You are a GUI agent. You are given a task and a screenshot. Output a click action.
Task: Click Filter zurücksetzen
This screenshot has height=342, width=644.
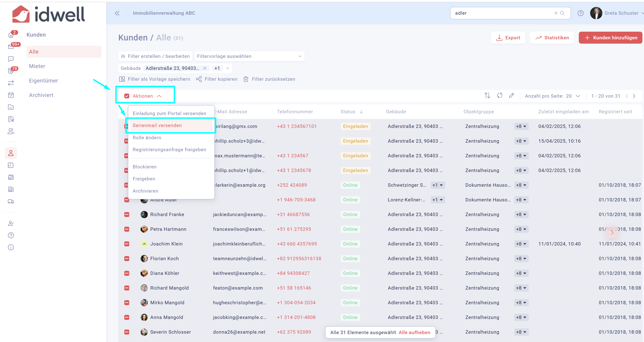click(x=270, y=79)
